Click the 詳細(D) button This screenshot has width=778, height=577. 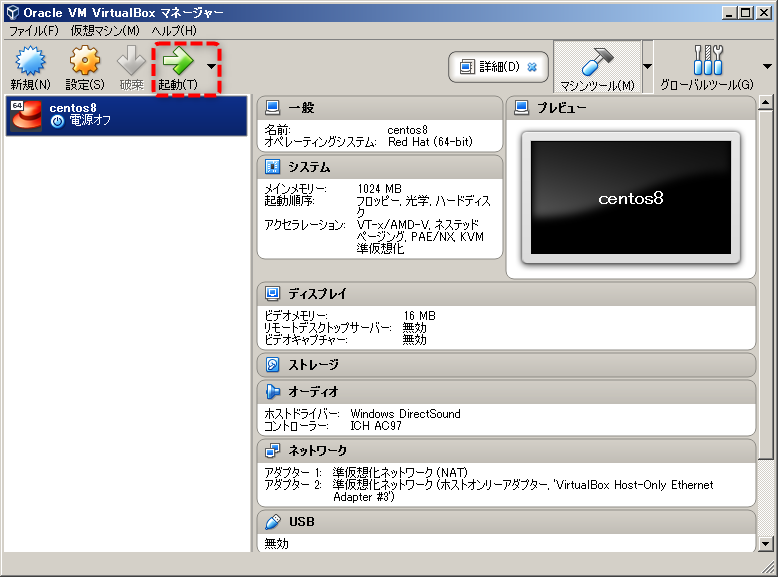(498, 66)
